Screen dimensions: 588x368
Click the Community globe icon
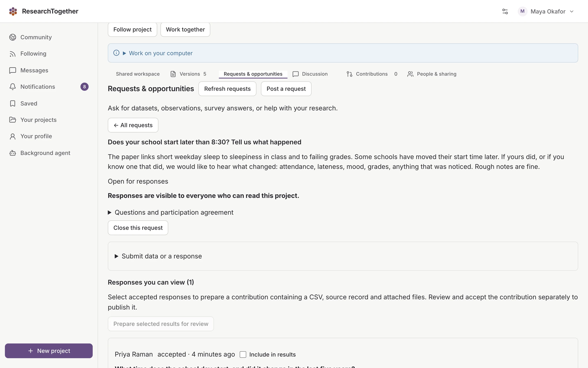(13, 37)
